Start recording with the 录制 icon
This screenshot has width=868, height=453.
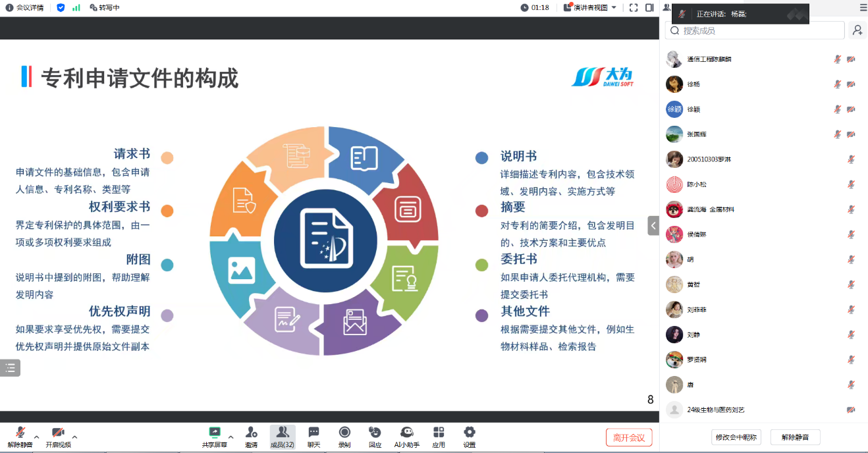pyautogui.click(x=344, y=433)
